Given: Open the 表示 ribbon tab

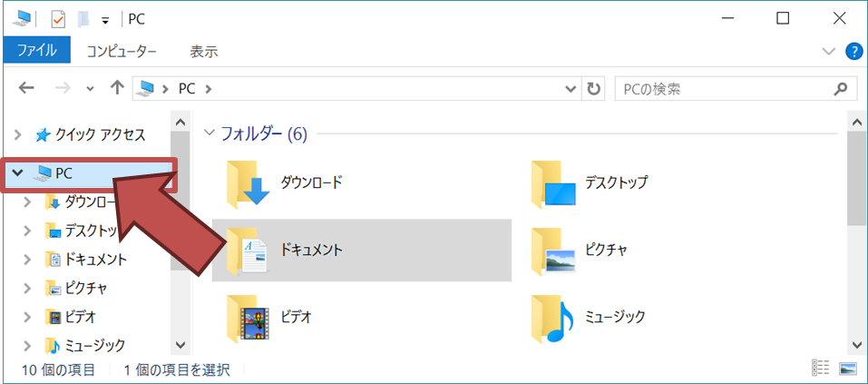Looking at the screenshot, I should pos(203,52).
